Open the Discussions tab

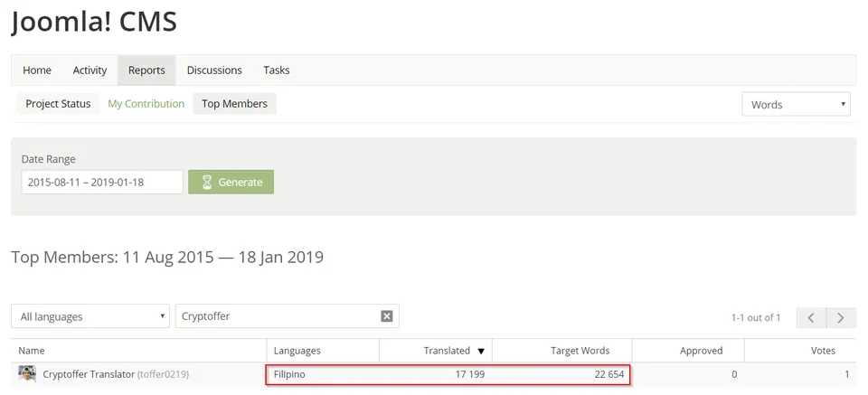click(x=214, y=71)
